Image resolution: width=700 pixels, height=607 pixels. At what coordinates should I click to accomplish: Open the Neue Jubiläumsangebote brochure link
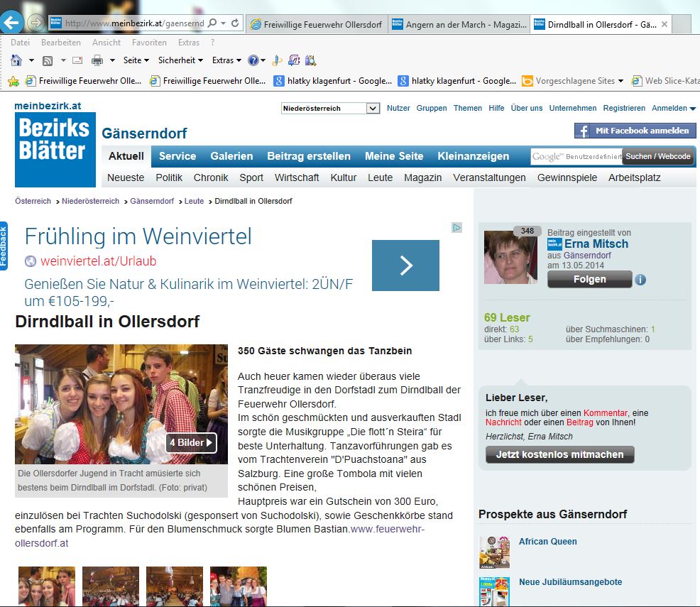[x=570, y=582]
